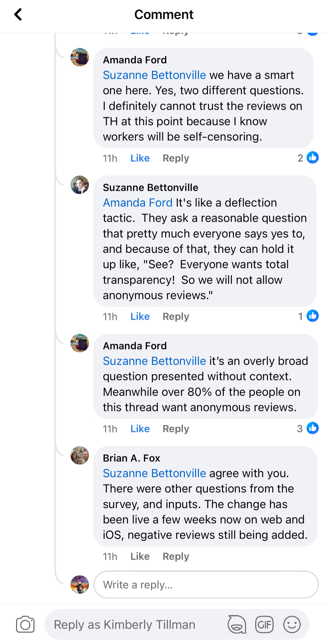
Task: Open the Amanda Ford mention in Suzanne's comment
Action: pos(138,203)
